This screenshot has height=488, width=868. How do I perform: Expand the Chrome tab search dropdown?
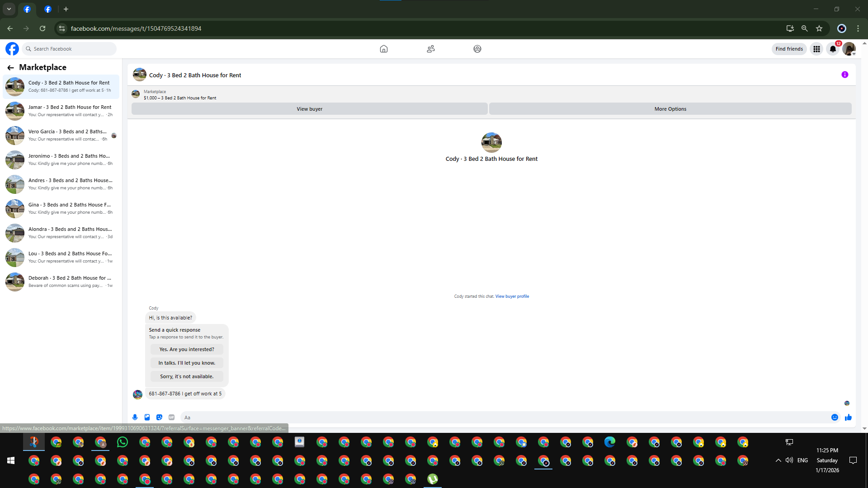tap(9, 9)
